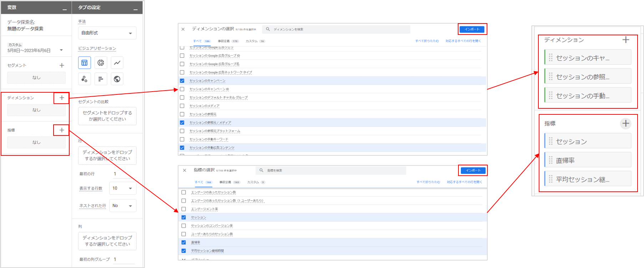Uncheck セッションの手動広告コンテンツ checkbox

182,148
